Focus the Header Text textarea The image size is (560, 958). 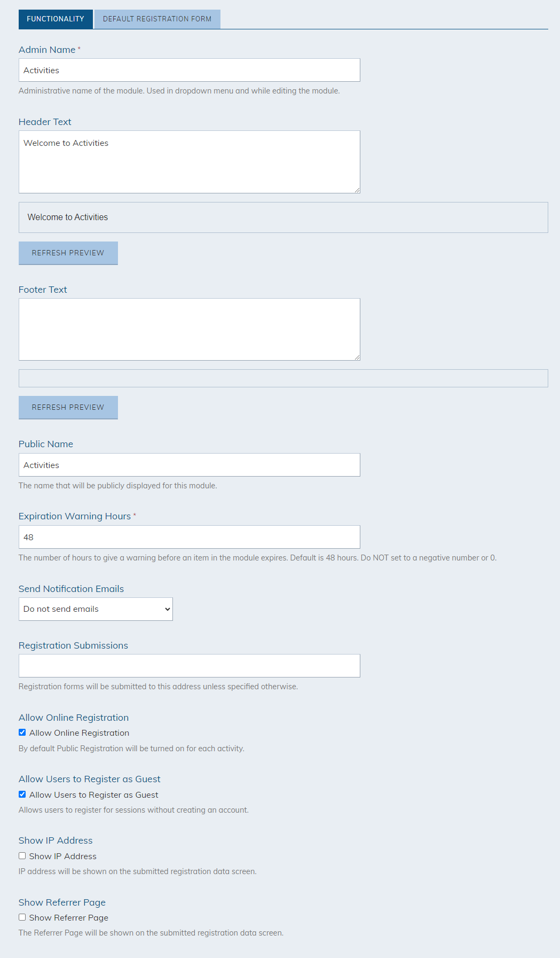[x=190, y=162]
